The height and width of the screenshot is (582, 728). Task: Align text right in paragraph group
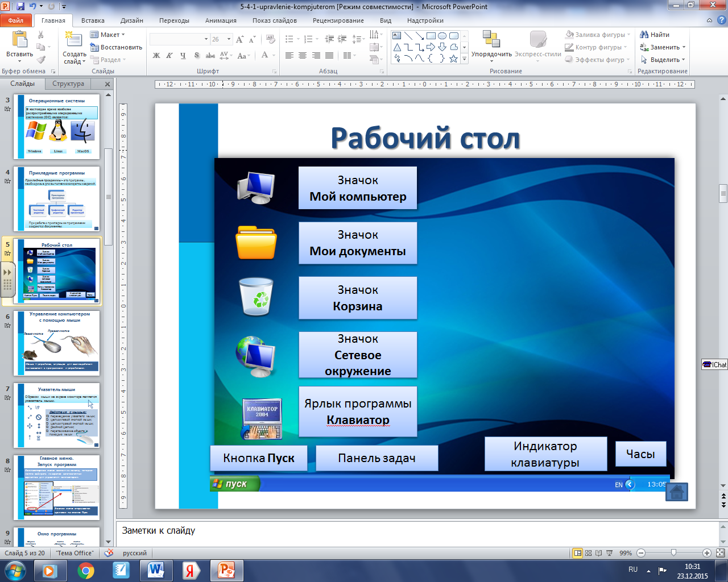[x=316, y=55]
